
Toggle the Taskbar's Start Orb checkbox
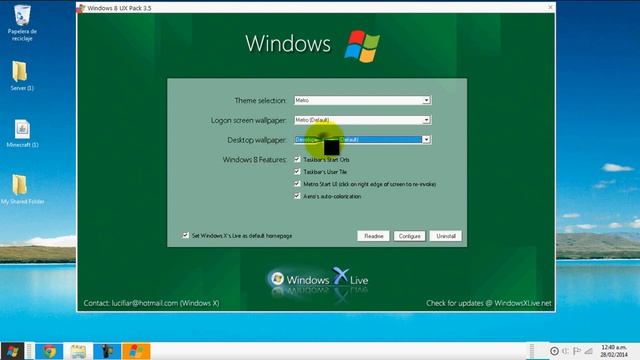[298, 160]
